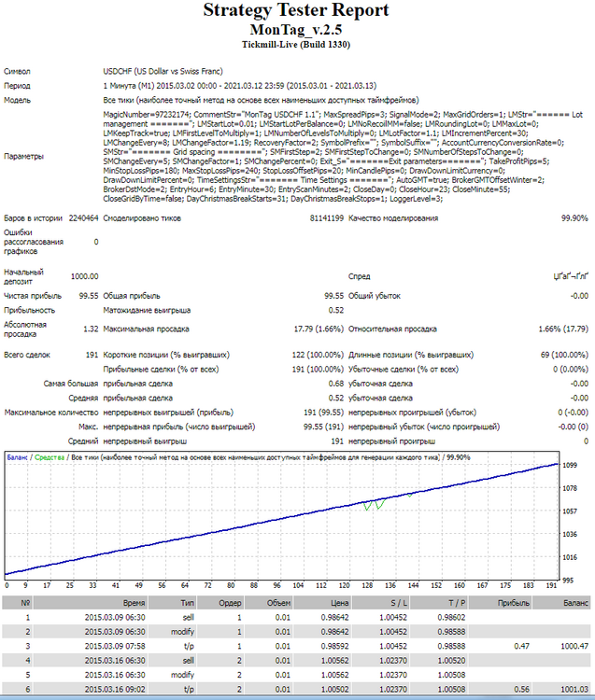595x700 pixels.
Task: Click the "Абсолютная просадка" label
Action: (25, 329)
